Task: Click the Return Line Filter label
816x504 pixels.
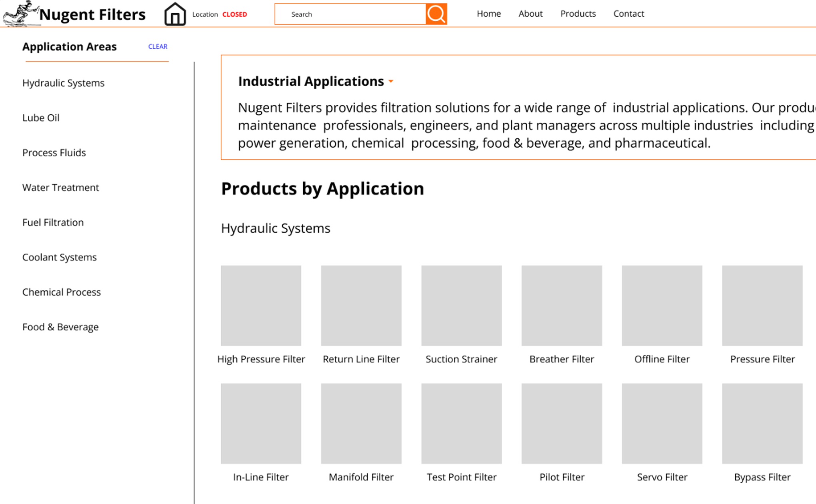Action: click(x=361, y=359)
